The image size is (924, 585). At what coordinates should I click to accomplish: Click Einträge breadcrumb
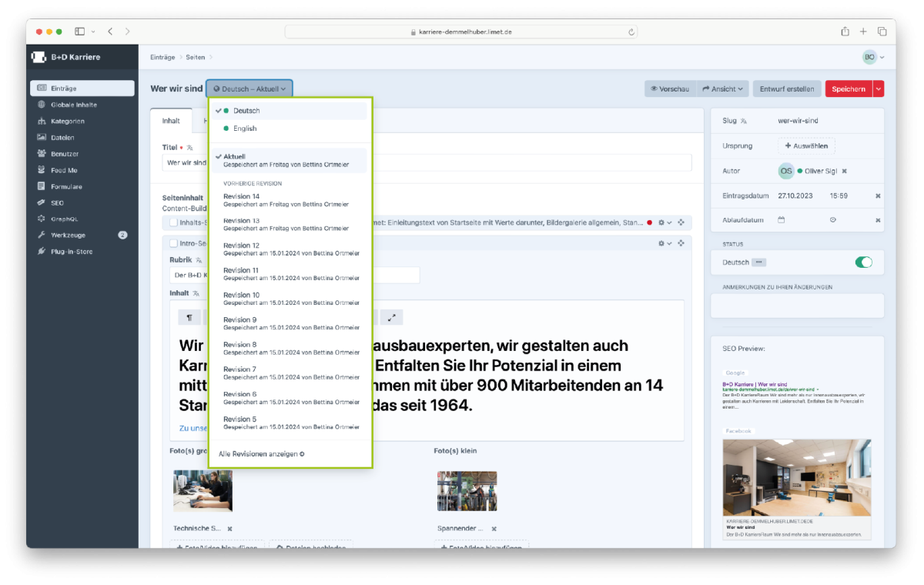(x=162, y=57)
